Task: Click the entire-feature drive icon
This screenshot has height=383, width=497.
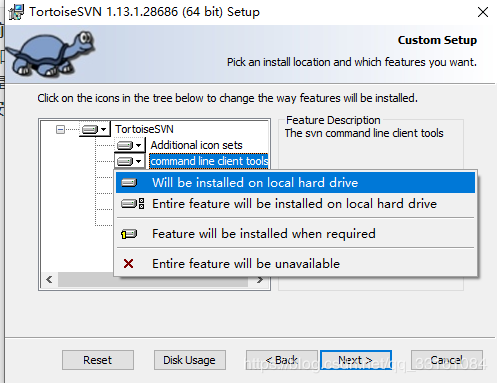Action: tap(133, 204)
